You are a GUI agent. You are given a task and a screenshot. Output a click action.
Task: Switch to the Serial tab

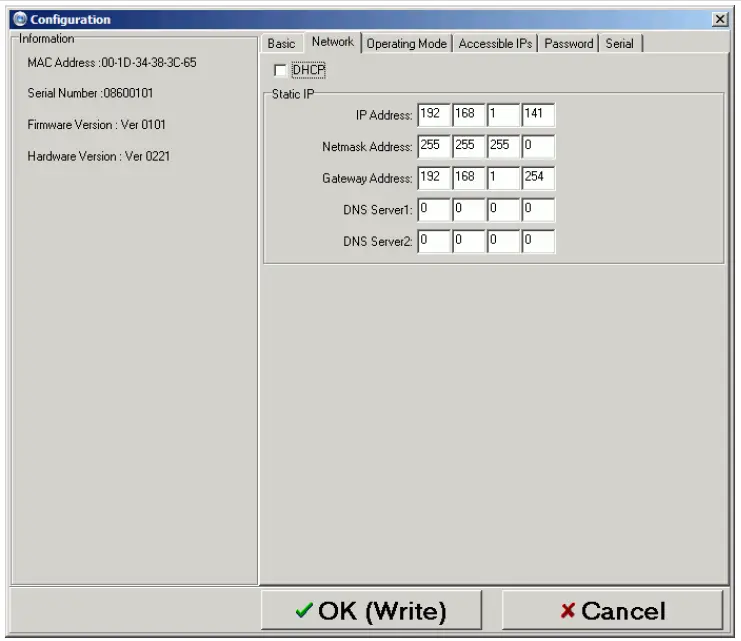619,43
